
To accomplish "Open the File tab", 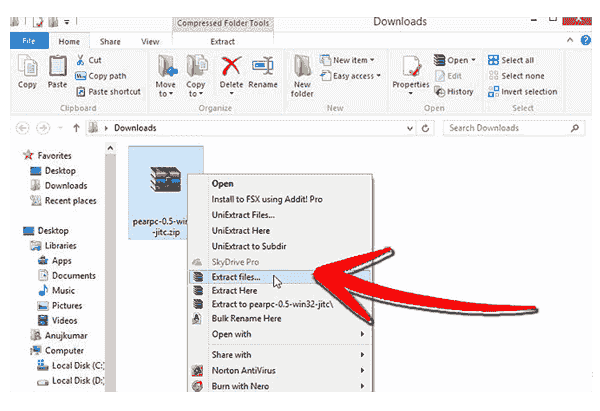I will pyautogui.click(x=29, y=41).
